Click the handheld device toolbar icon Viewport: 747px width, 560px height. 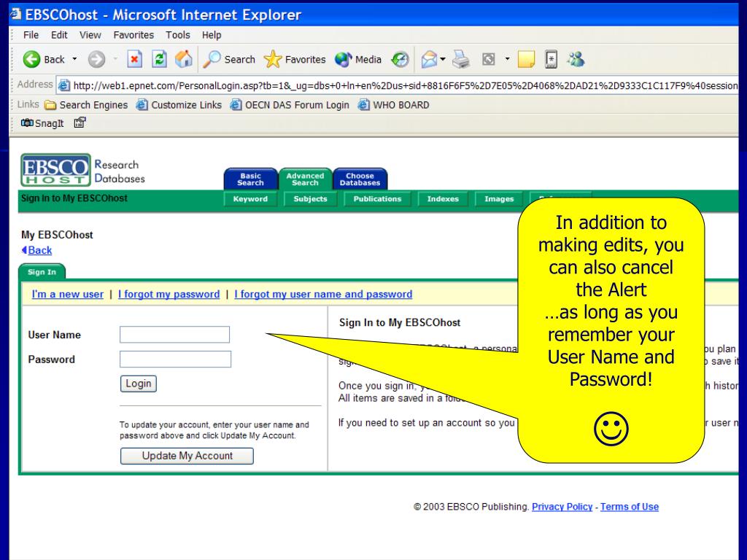coord(551,60)
